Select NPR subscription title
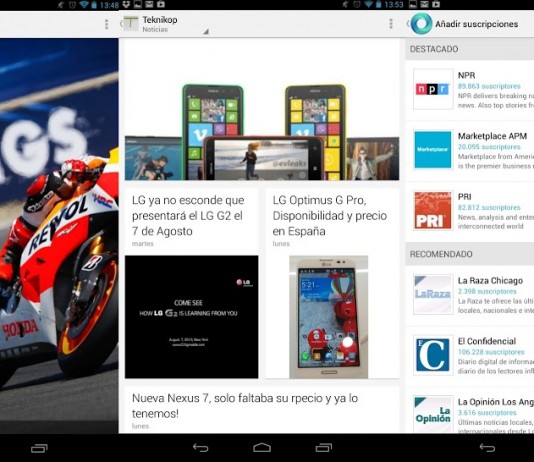Image resolution: width=534 pixels, height=462 pixels. [467, 75]
